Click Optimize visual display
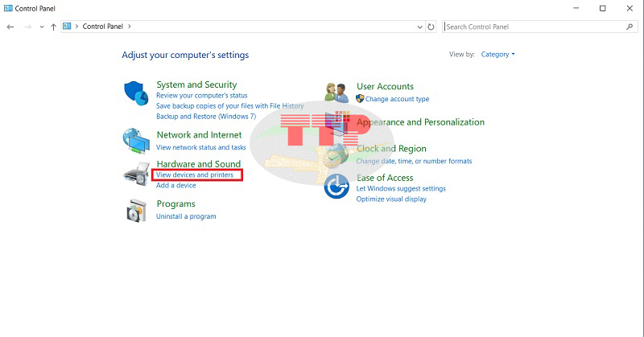This screenshot has height=337, width=644. [x=391, y=199]
